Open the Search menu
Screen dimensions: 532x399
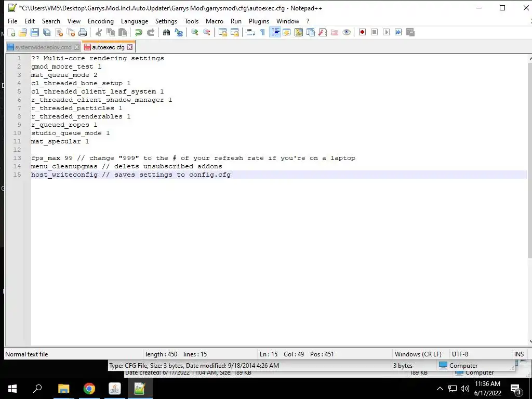[51, 21]
